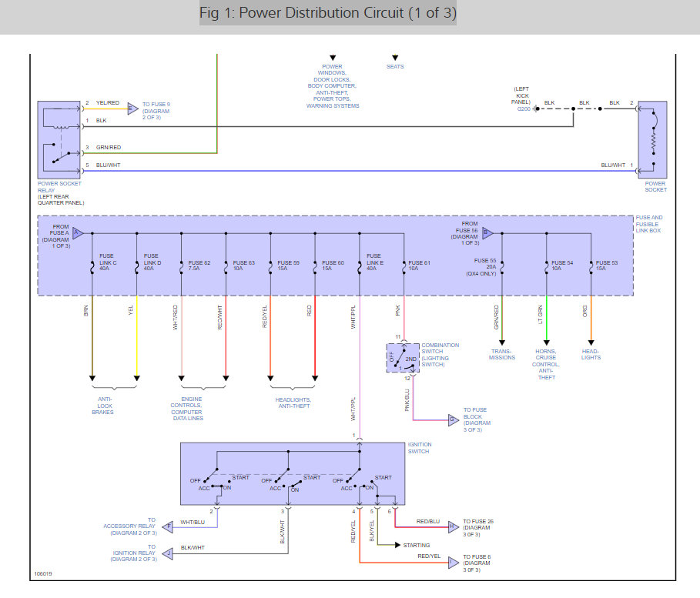Viewport: 700px width, 598px height.
Task: Click the RED/BLU wire color label
Action: click(x=428, y=521)
